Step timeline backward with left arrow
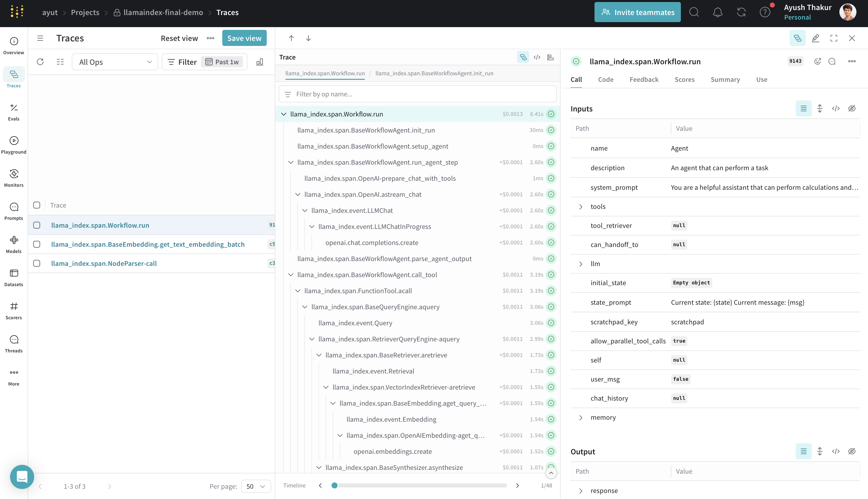 click(320, 485)
